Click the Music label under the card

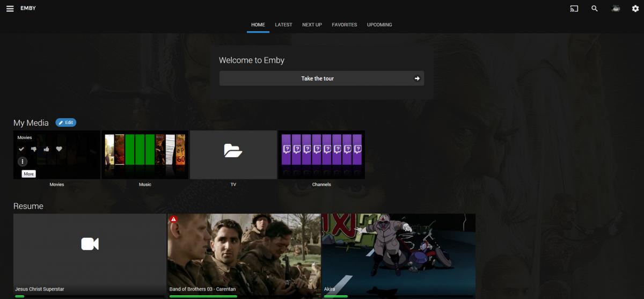click(x=145, y=185)
